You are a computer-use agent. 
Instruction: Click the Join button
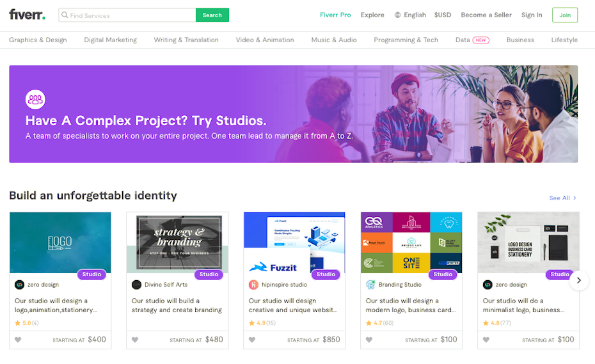pos(565,15)
